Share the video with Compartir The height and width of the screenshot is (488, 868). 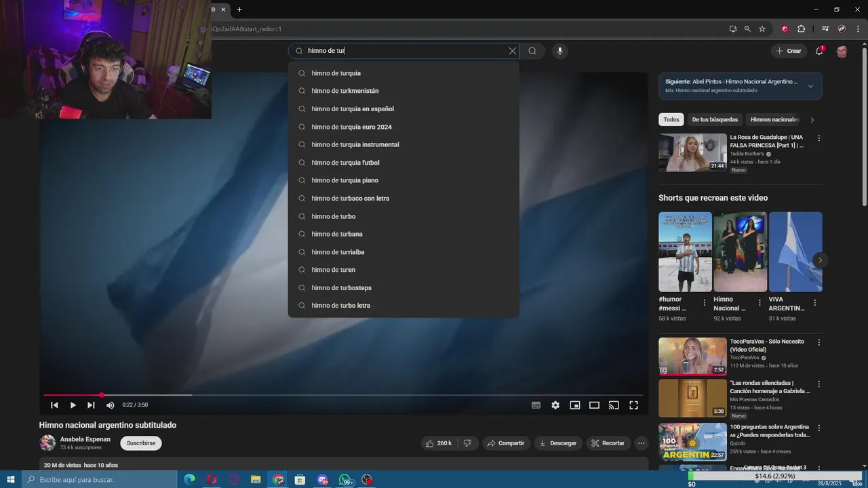[506, 443]
